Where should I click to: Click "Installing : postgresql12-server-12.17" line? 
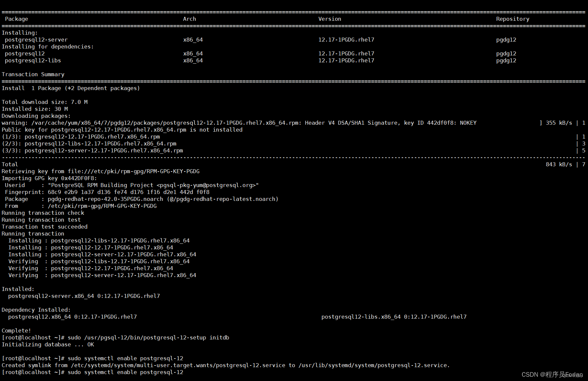[102, 254]
